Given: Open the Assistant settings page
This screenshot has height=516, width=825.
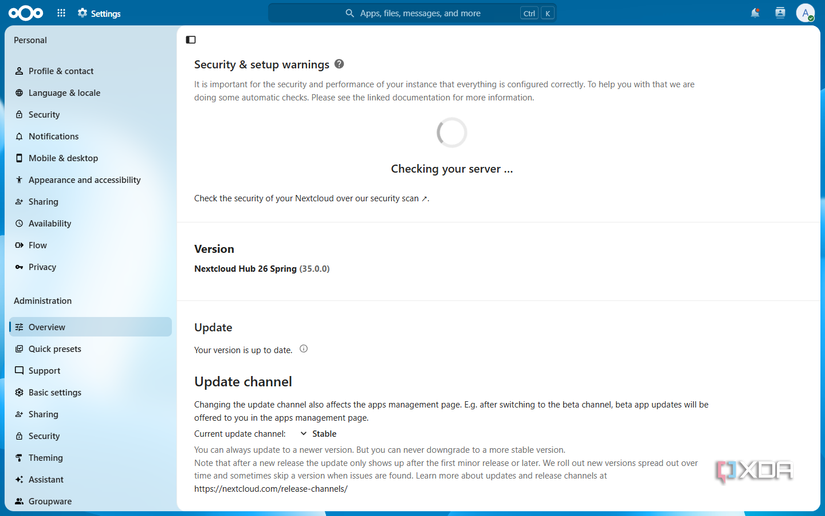Looking at the screenshot, I should 90,480.
